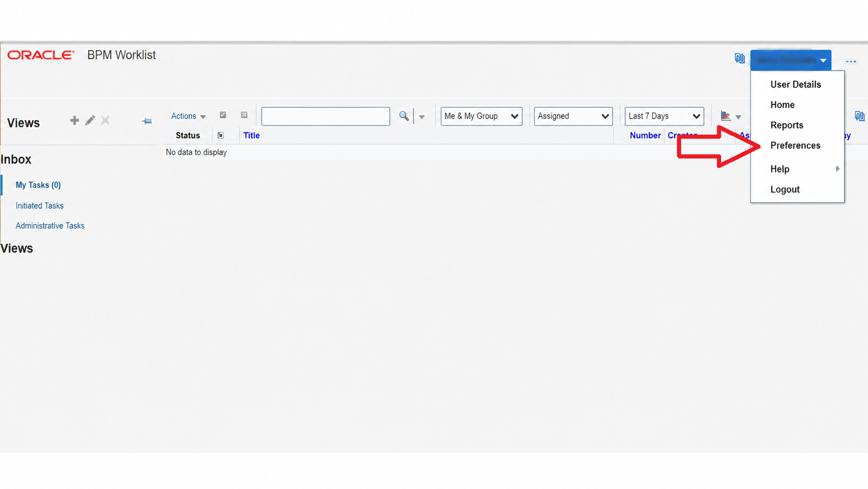
Task: Click the Help submenu arrow
Action: [x=837, y=169]
